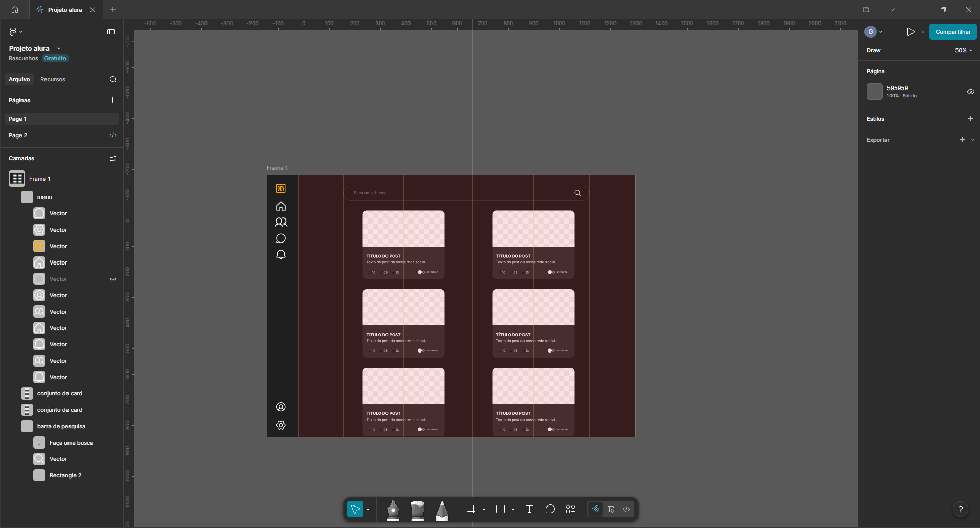This screenshot has width=980, height=528.
Task: Click the G user avatar
Action: tap(871, 32)
